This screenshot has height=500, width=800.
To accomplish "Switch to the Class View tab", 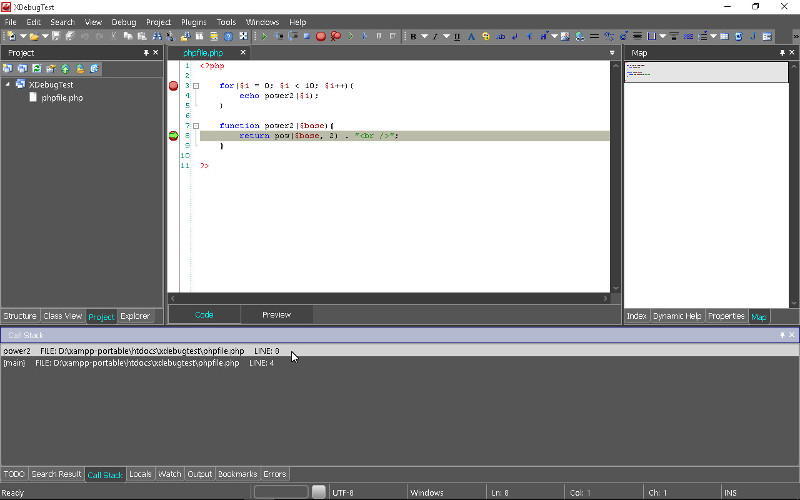I will tap(63, 316).
